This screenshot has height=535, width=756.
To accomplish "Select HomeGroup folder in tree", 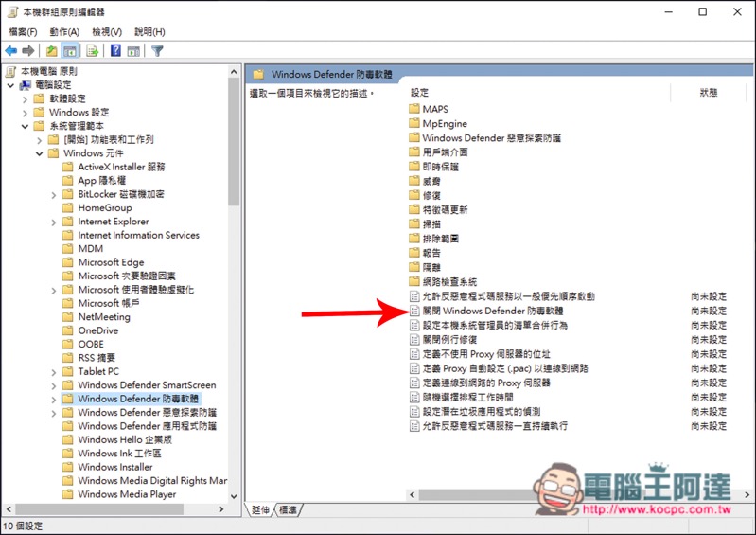I will (x=105, y=208).
